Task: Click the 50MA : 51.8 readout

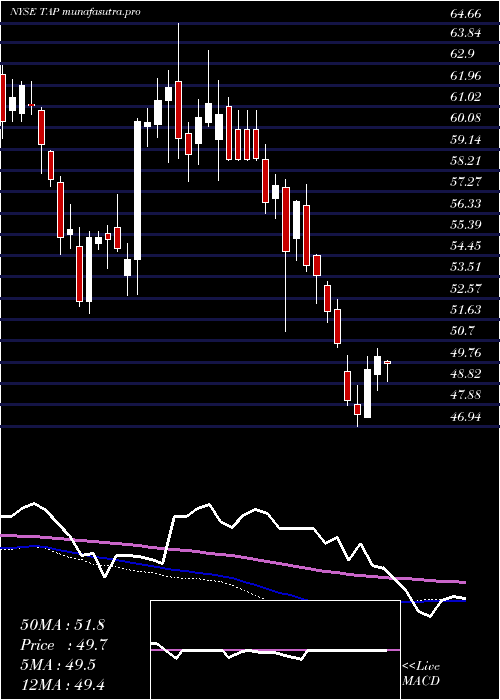Action: tap(62, 625)
